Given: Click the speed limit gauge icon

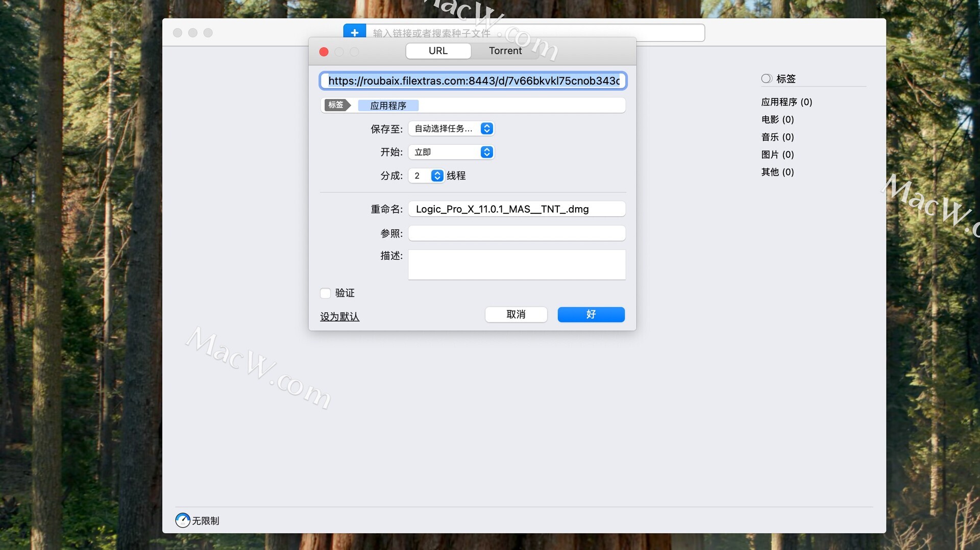Looking at the screenshot, I should click(183, 520).
